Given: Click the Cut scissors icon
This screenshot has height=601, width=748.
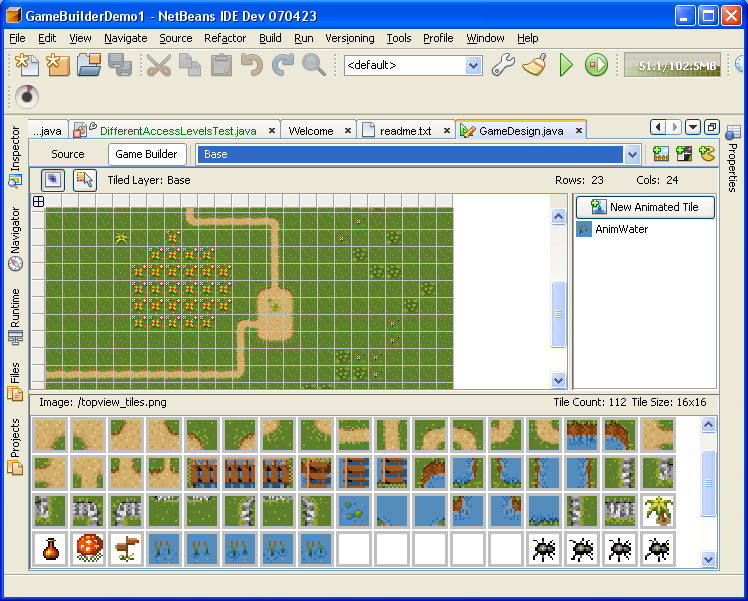Looking at the screenshot, I should 159,65.
